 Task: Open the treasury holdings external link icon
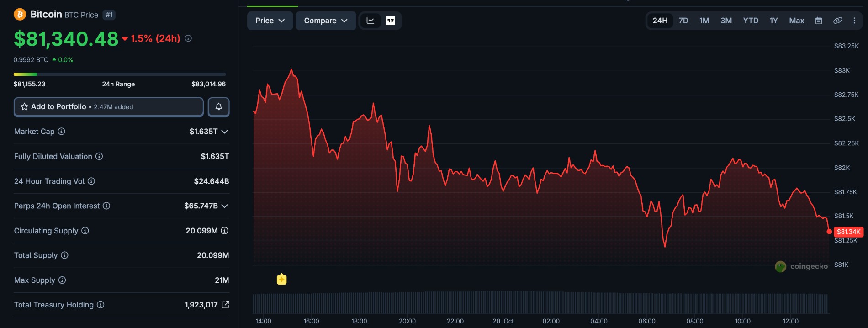225,305
